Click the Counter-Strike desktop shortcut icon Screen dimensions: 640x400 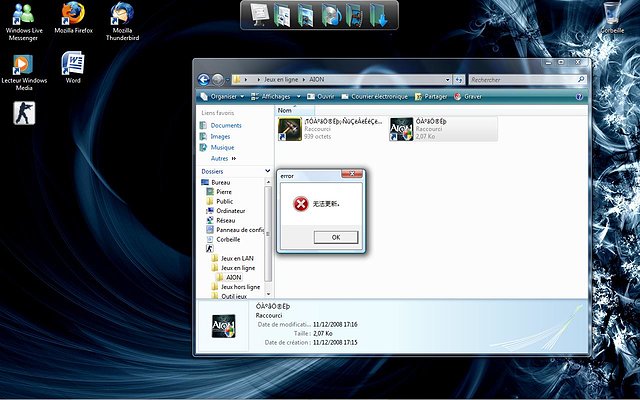point(22,113)
